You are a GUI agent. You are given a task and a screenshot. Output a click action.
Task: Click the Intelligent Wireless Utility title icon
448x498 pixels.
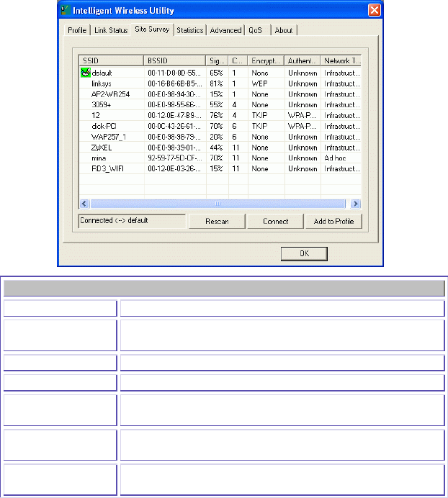point(65,10)
